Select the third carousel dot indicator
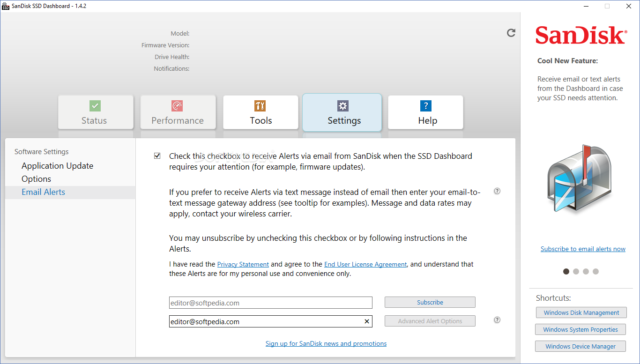The image size is (640, 364). (586, 271)
